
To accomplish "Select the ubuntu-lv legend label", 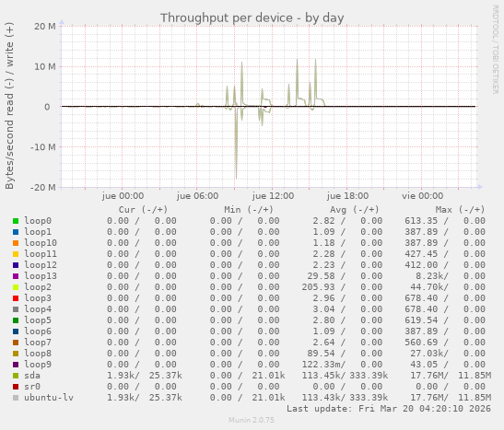I will 49,398.
